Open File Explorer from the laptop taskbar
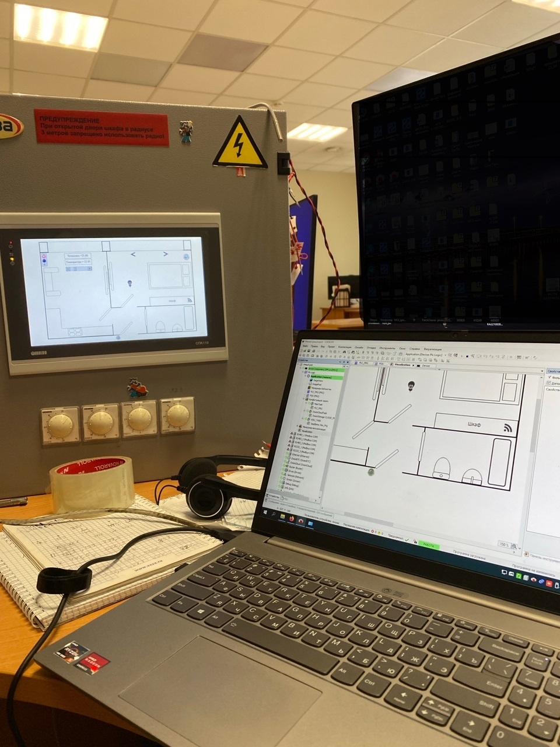The image size is (560, 747). [x=282, y=516]
